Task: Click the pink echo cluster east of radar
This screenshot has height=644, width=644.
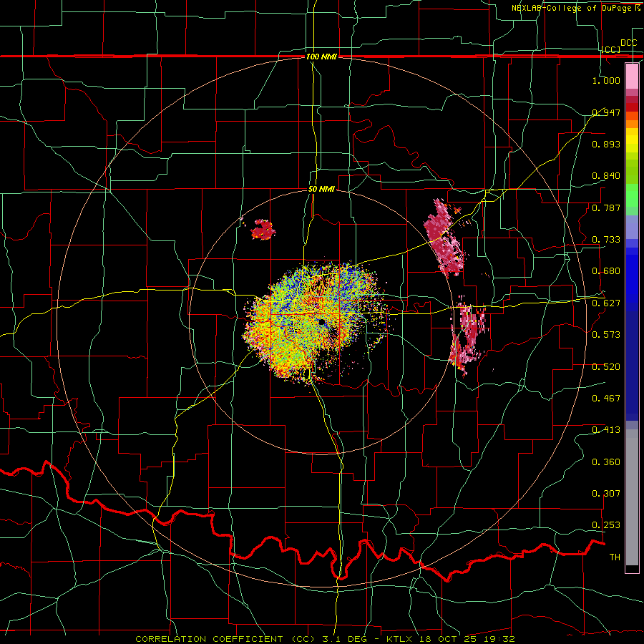Action: point(468,338)
